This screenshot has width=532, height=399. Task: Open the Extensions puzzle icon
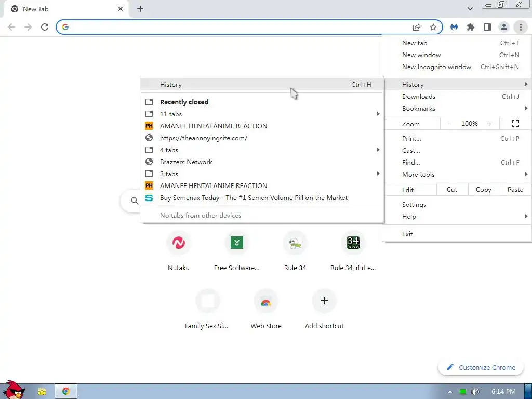[471, 27]
